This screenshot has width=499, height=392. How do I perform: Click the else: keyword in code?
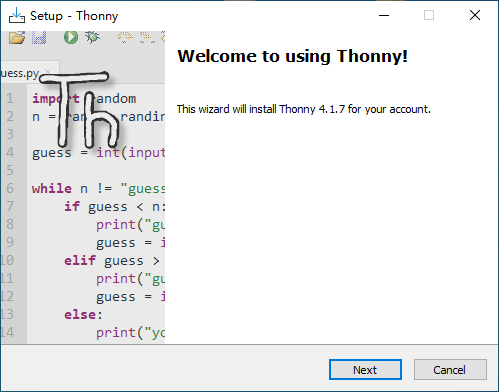coord(83,314)
